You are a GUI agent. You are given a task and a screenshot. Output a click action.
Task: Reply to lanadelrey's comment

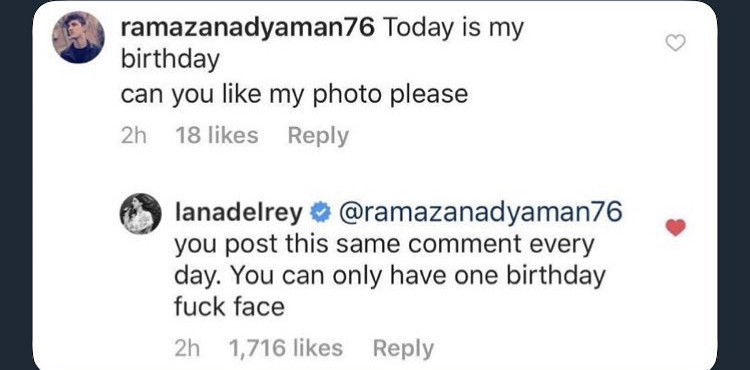pos(403,349)
